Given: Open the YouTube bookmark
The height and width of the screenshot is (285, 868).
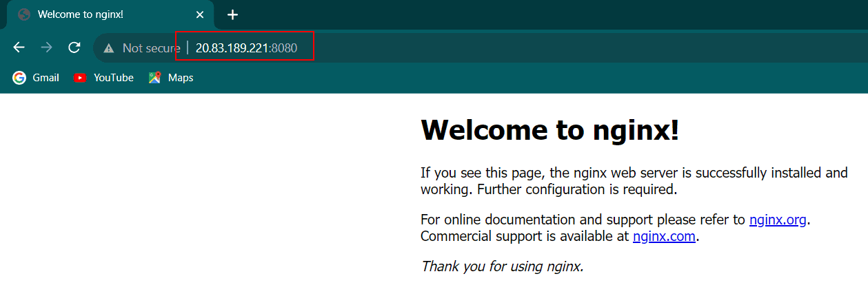Looking at the screenshot, I should 104,78.
